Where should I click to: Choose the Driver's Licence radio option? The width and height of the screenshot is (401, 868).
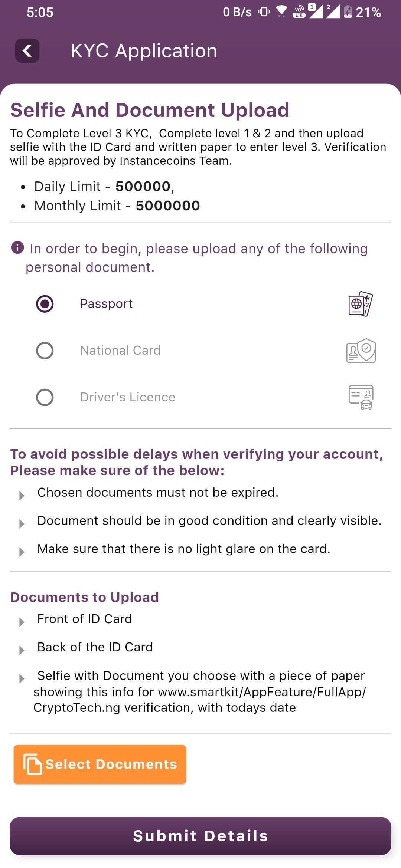click(x=45, y=397)
